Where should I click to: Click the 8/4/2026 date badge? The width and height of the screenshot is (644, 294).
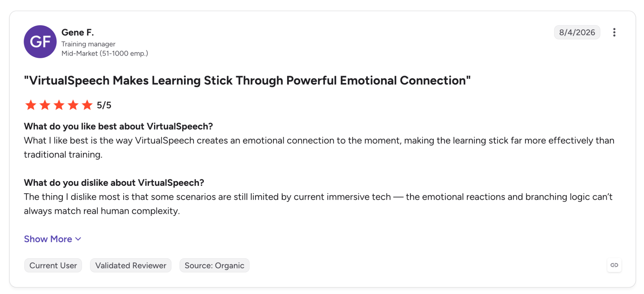577,32
